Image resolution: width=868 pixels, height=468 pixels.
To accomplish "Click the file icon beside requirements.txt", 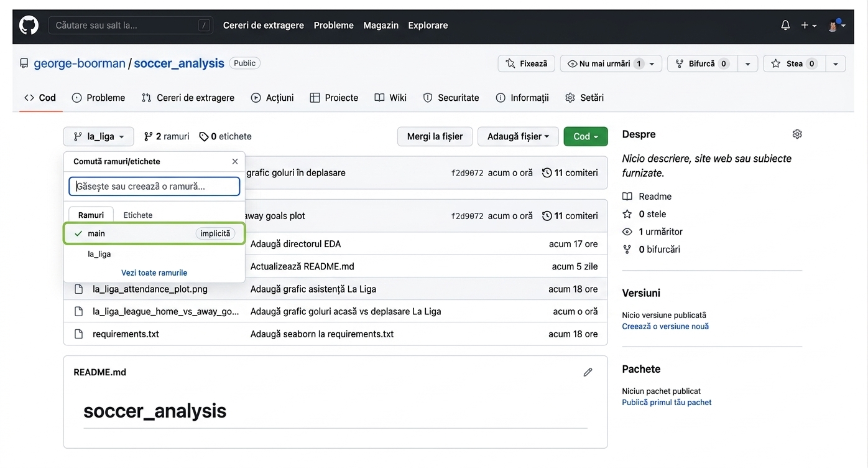I will tap(78, 334).
